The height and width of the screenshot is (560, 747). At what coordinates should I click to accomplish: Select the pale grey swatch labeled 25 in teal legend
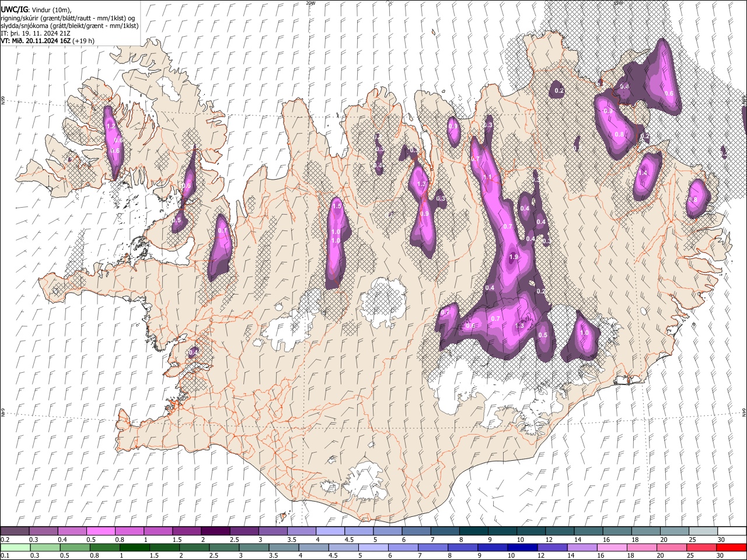tap(703, 531)
